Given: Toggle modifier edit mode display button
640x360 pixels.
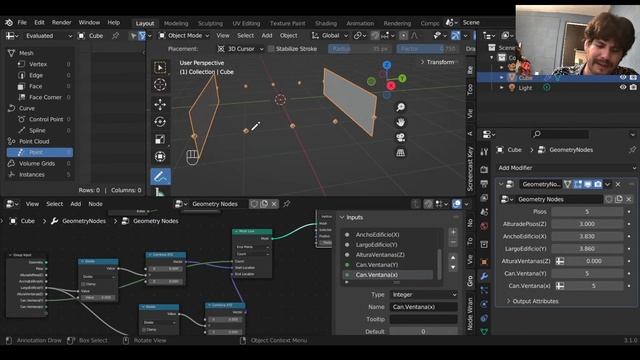Looking at the screenshot, I should pyautogui.click(x=578, y=184).
